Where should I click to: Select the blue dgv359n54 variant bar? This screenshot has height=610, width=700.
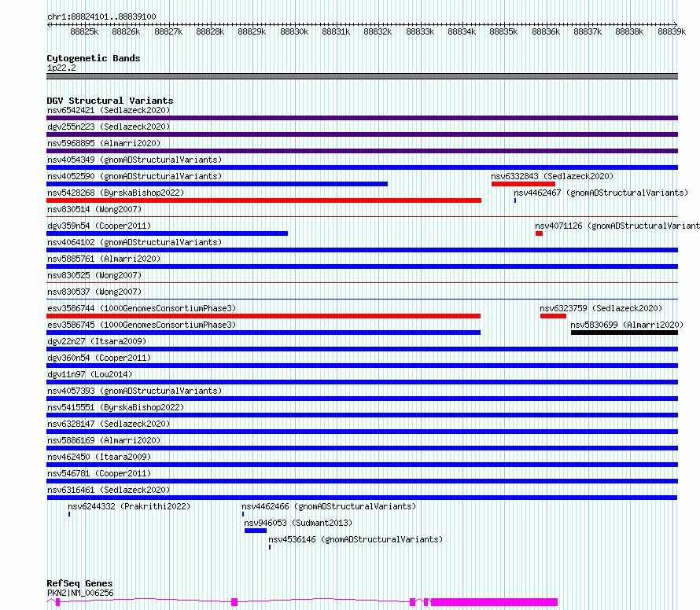[x=167, y=233]
